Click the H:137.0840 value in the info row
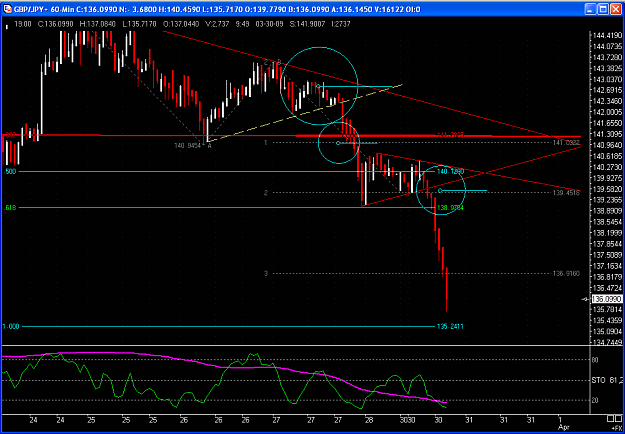This screenshot has height=434, width=625. pos(98,24)
